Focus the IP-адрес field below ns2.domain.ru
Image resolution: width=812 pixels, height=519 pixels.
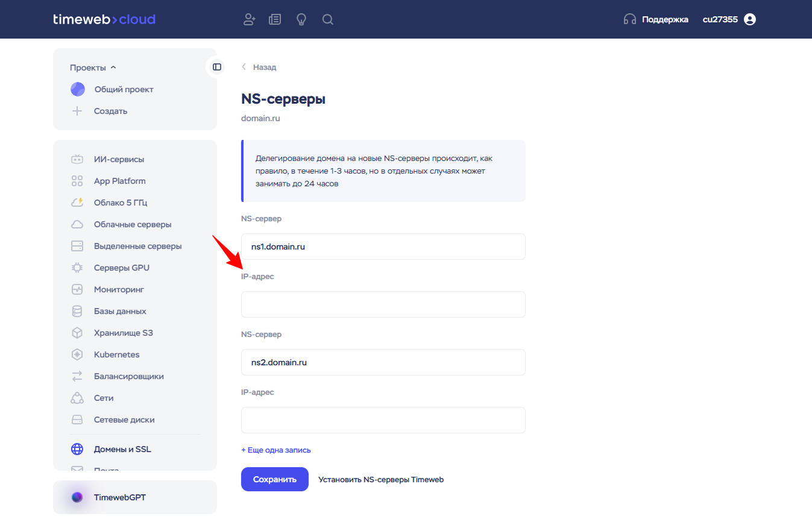pyautogui.click(x=383, y=420)
